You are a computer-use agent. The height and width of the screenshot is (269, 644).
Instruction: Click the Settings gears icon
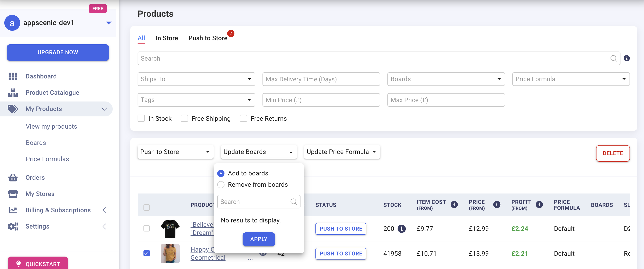[13, 226]
